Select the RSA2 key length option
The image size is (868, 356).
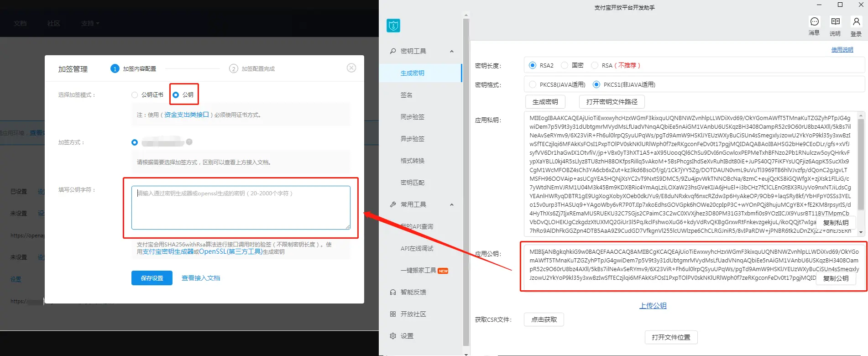point(533,65)
